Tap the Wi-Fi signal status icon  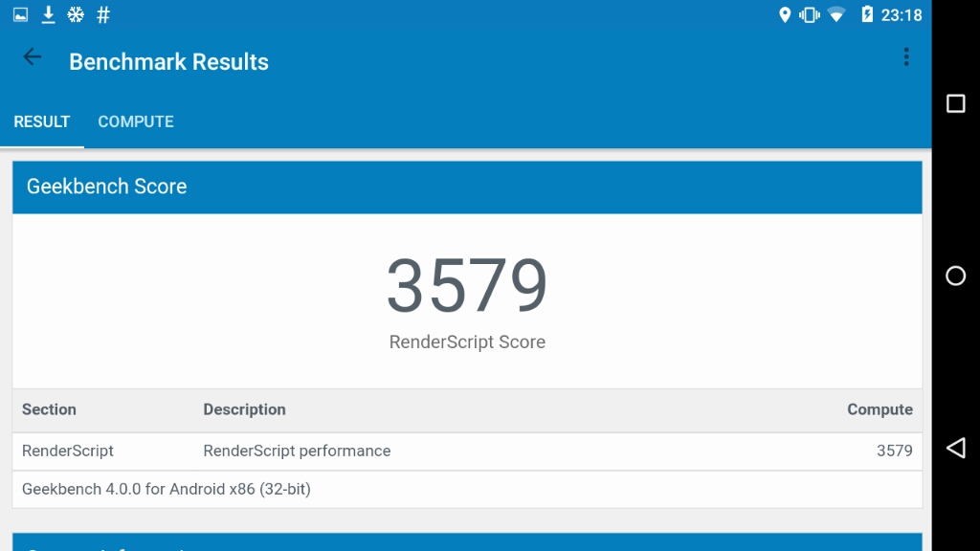[836, 15]
